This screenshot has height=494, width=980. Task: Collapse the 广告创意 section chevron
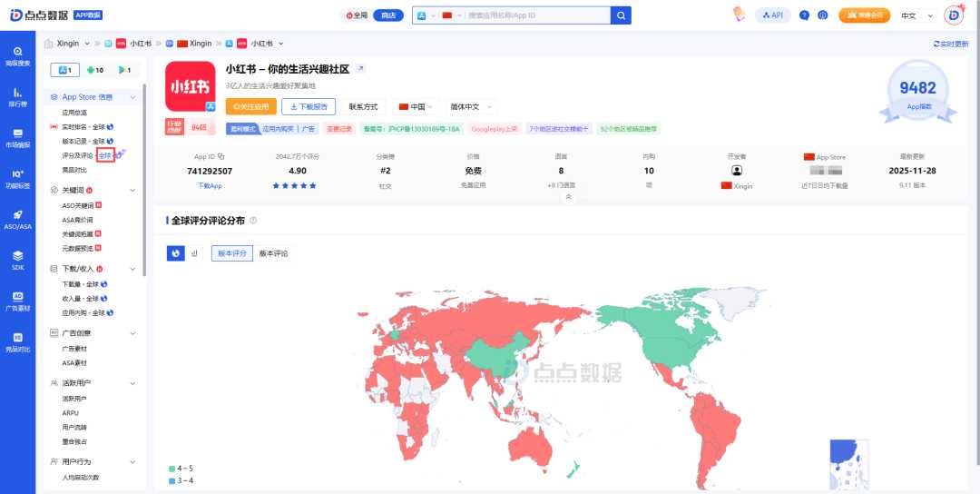[132, 333]
